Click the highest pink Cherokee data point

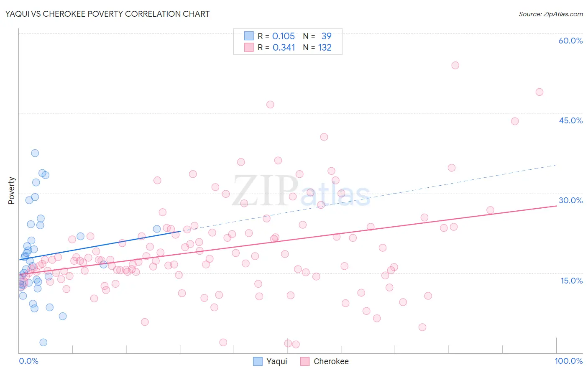[x=455, y=65]
